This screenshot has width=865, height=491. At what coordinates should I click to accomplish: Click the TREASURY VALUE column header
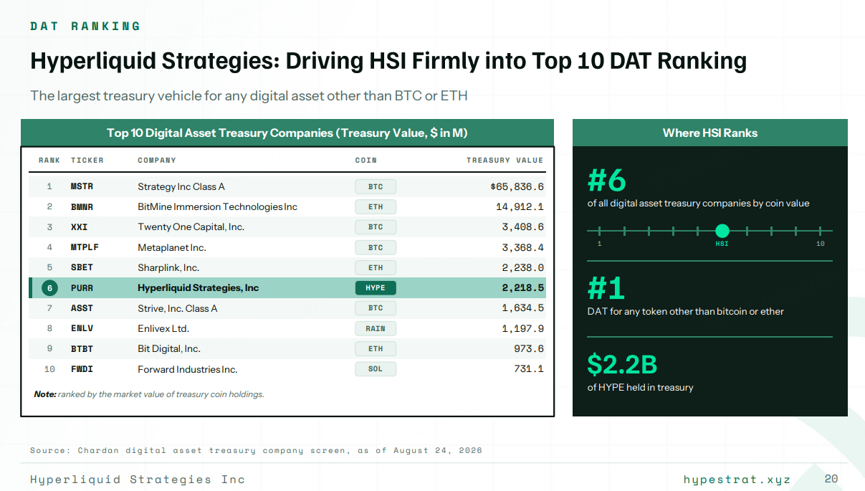click(x=505, y=160)
